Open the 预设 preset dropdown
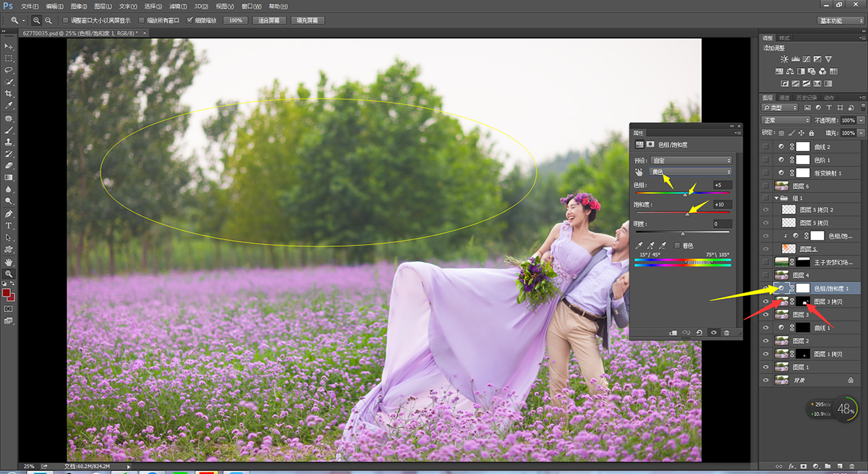This screenshot has height=474, width=868. 692,160
